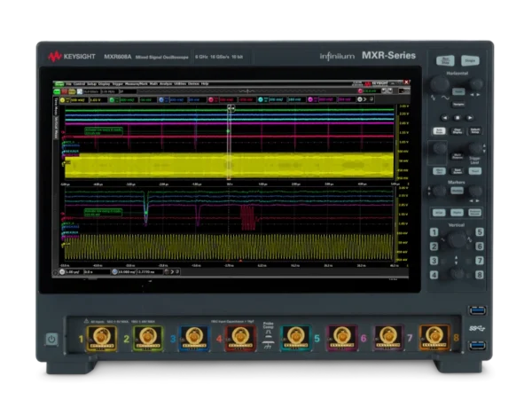This screenshot has height=399, width=532.
Task: Click the trigger level indicator in the toolbar
Action: (369, 91)
